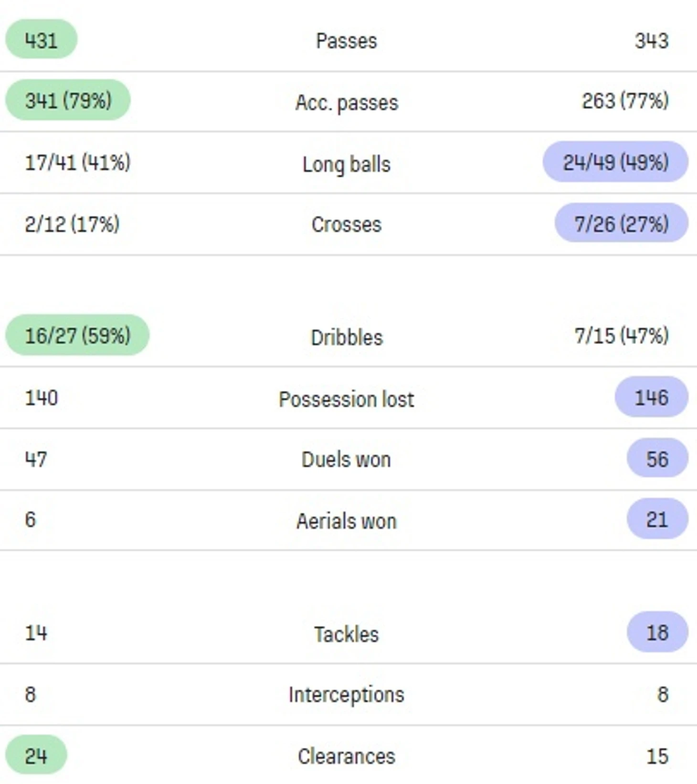The height and width of the screenshot is (784, 697).
Task: Select the green 16/27 (59%) dribbles badge
Action: pos(77,335)
